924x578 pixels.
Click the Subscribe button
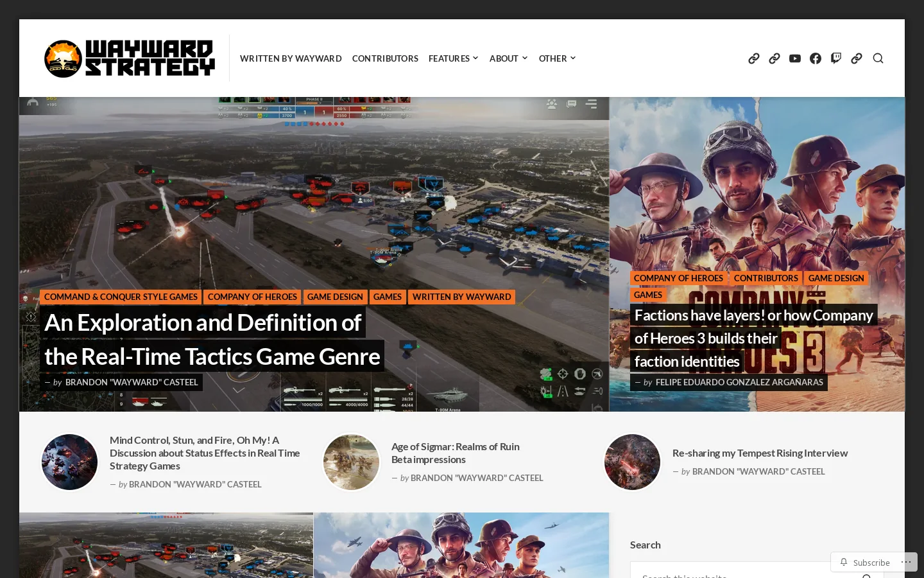point(864,562)
